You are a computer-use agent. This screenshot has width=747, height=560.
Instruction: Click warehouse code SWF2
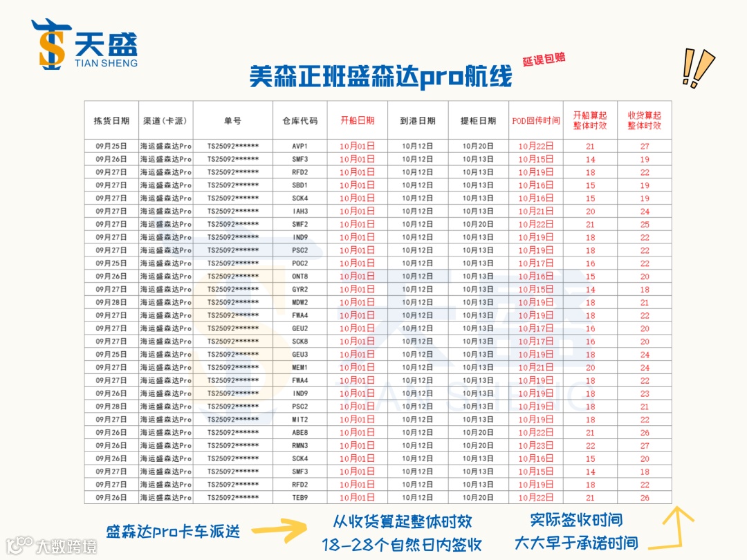pyautogui.click(x=299, y=224)
